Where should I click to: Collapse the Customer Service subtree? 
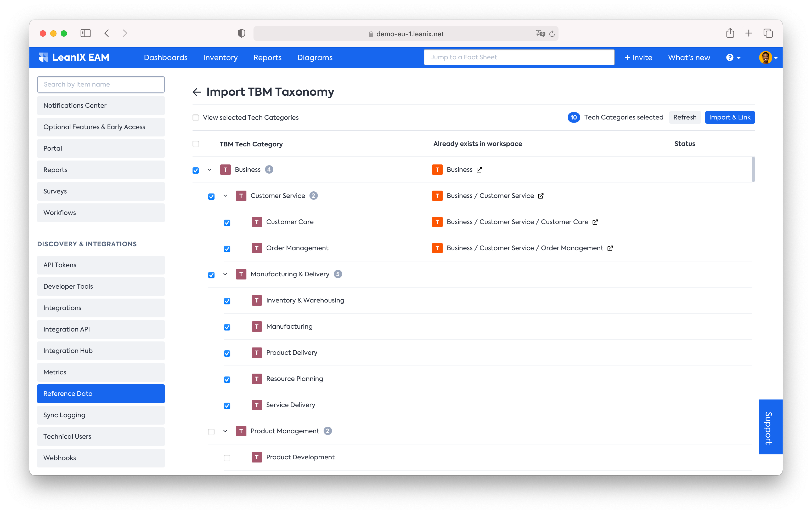click(x=225, y=196)
